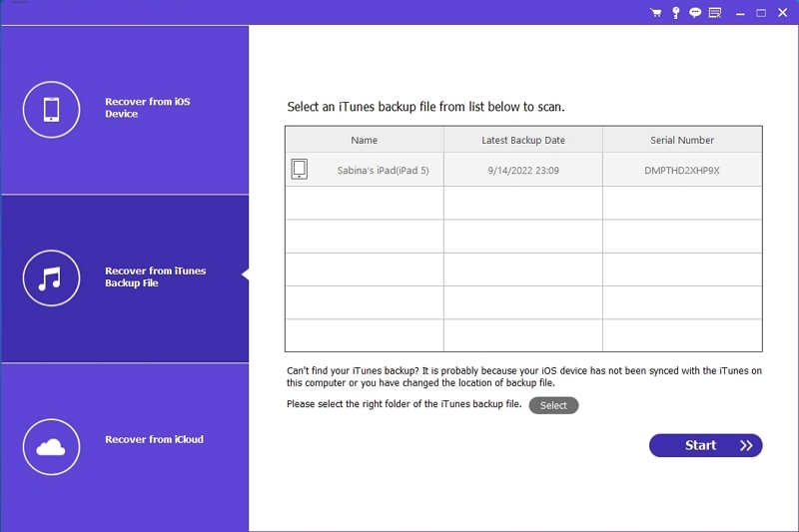The height and width of the screenshot is (532, 799).
Task: Minimize the recovery application window
Action: pos(740,13)
